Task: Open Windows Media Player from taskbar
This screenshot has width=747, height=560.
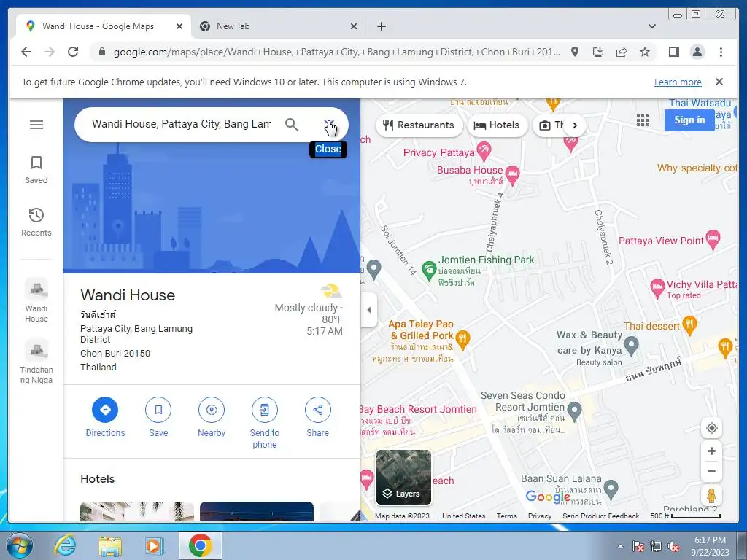Action: (155, 545)
